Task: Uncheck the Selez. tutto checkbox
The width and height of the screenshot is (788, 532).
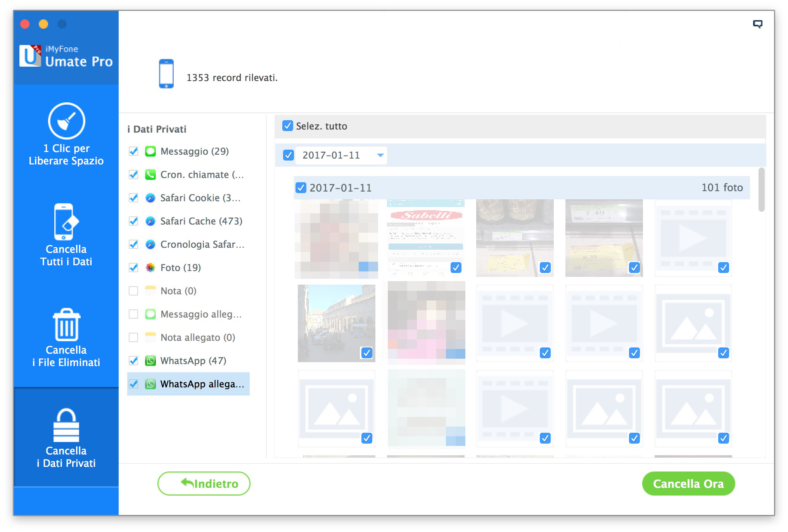Action: 287,126
